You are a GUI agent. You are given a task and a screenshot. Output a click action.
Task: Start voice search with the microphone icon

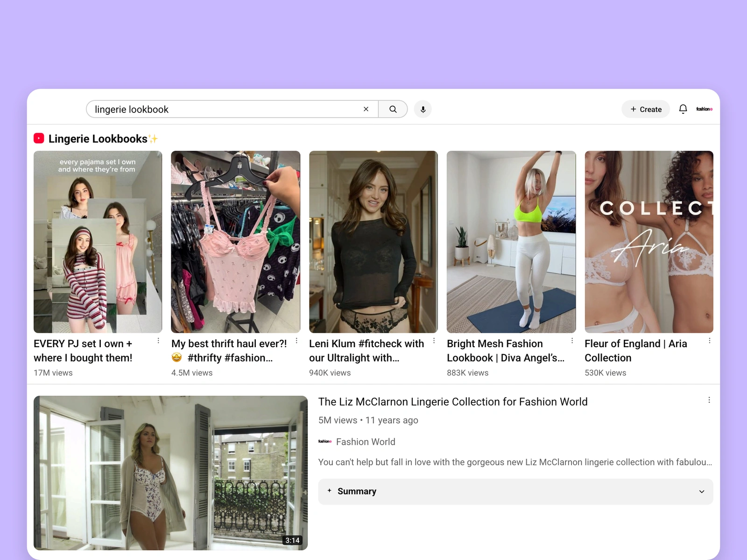click(x=423, y=109)
